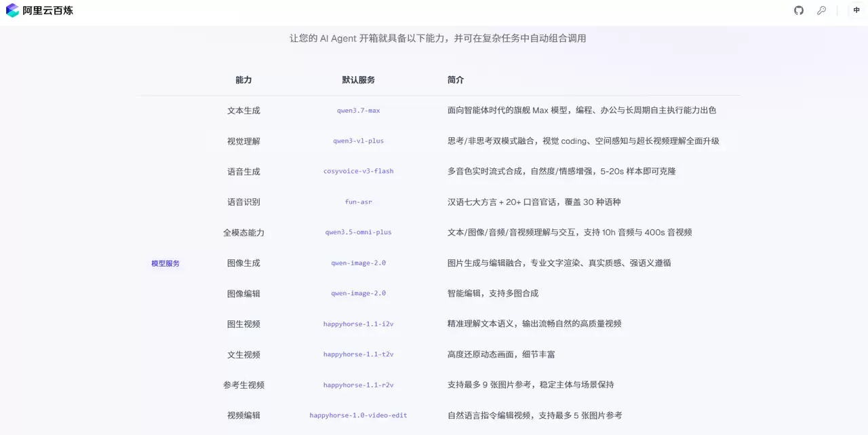Image resolution: width=868 pixels, height=435 pixels.
Task: Open the qwen3.7-max model link
Action: (x=358, y=111)
